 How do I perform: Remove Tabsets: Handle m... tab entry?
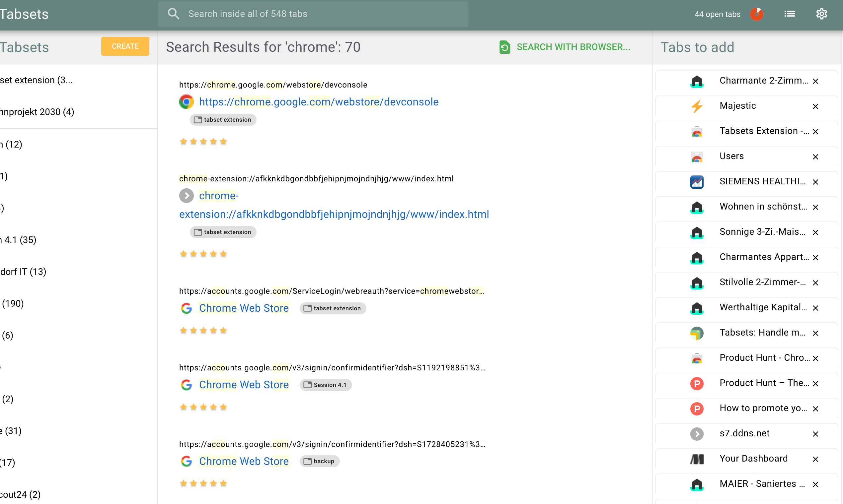[815, 333]
